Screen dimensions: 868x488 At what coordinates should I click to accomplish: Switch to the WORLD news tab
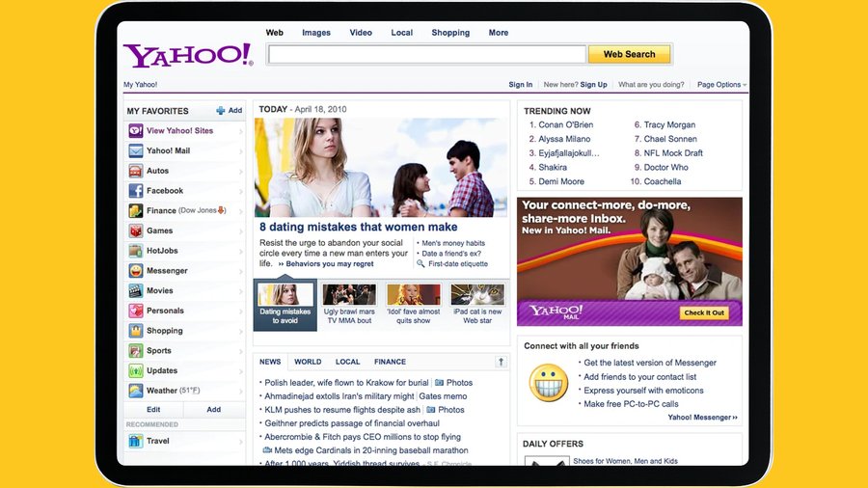coord(308,362)
